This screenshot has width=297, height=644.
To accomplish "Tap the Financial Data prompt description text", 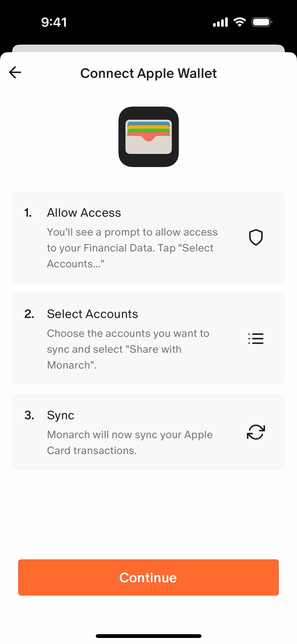I will [132, 248].
